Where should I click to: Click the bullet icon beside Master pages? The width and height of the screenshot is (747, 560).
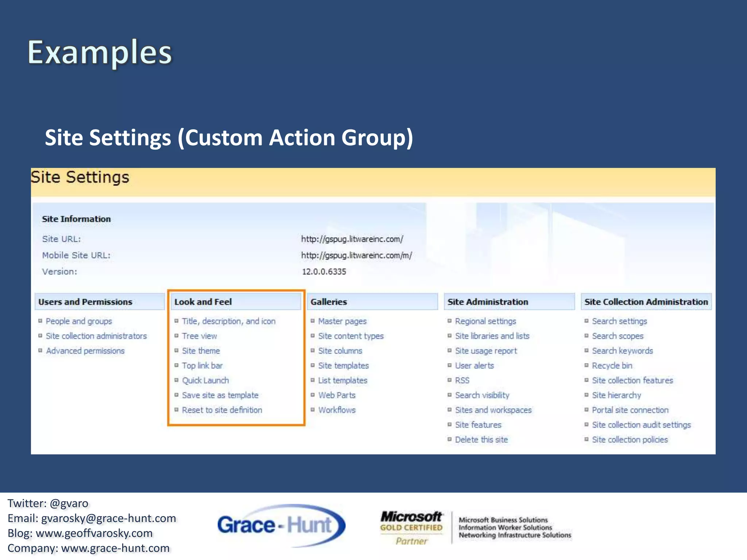tap(313, 321)
